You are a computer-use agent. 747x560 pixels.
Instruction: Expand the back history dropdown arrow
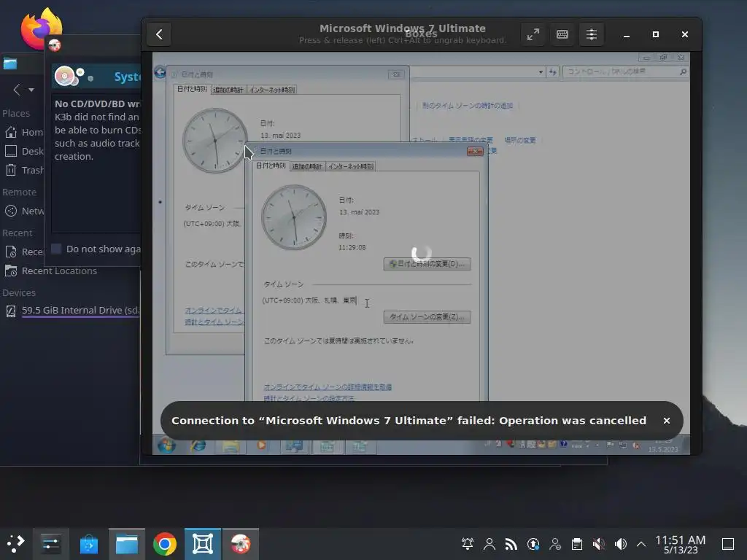(x=31, y=90)
